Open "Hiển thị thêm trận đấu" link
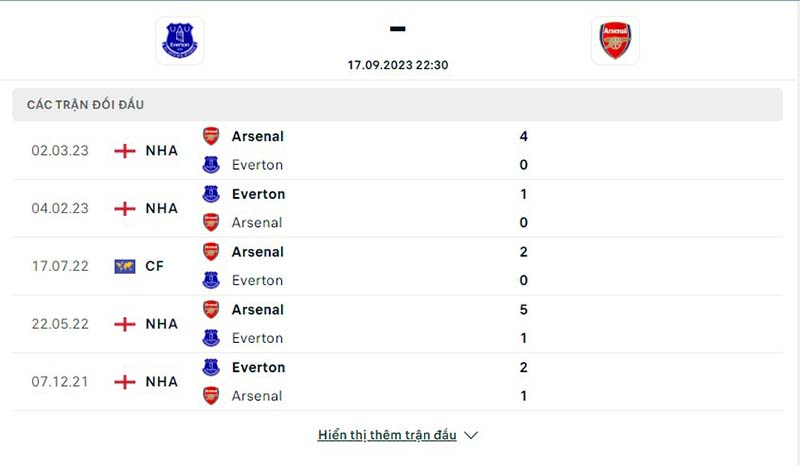This screenshot has height=465, width=800. coord(387,436)
